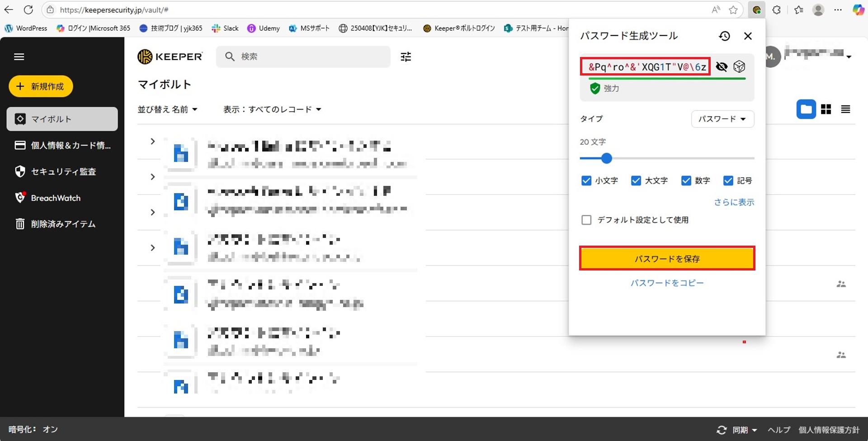Open the タイプ パスワード dropdown
Viewport: 868px width, 441px height.
[722, 119]
